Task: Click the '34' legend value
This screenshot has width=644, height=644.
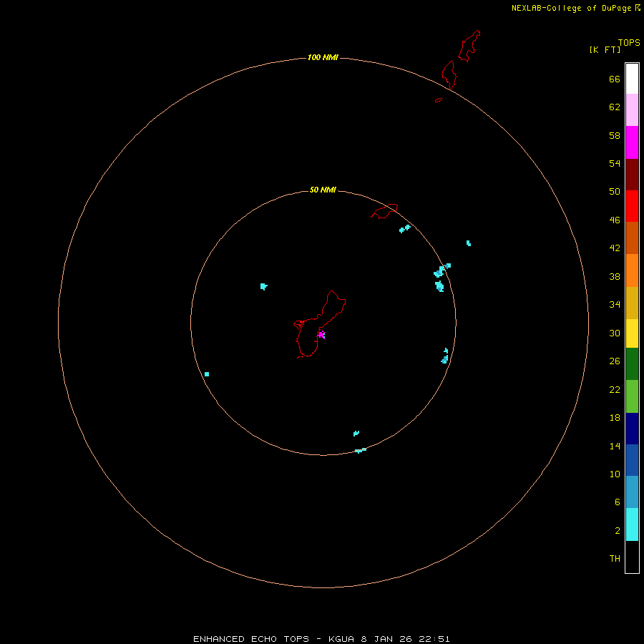Action: click(x=615, y=305)
